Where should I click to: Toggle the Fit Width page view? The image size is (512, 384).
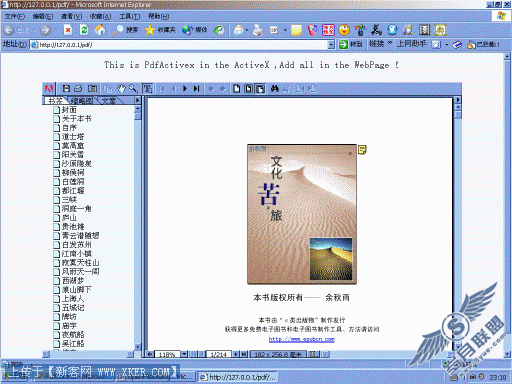click(260, 89)
